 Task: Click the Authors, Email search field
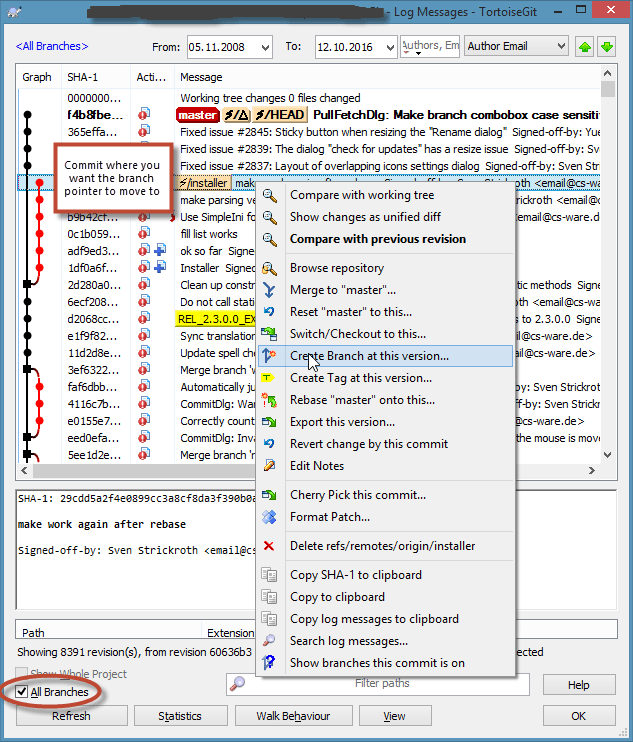430,46
